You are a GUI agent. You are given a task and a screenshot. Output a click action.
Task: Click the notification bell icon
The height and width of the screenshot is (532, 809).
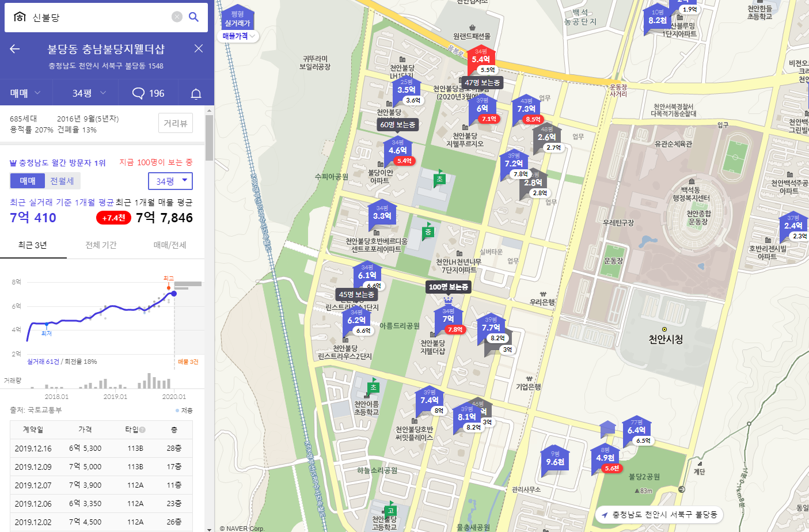[x=196, y=93]
